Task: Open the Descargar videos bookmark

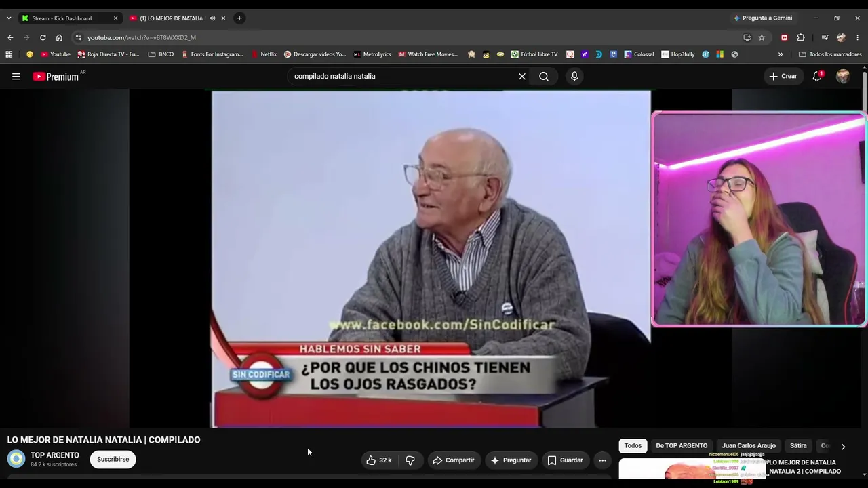Action: [315, 54]
